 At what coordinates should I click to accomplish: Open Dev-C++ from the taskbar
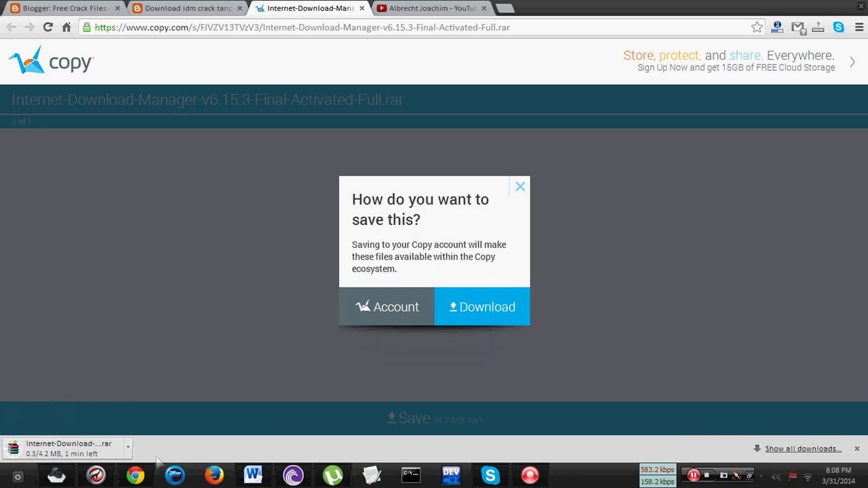tap(451, 476)
